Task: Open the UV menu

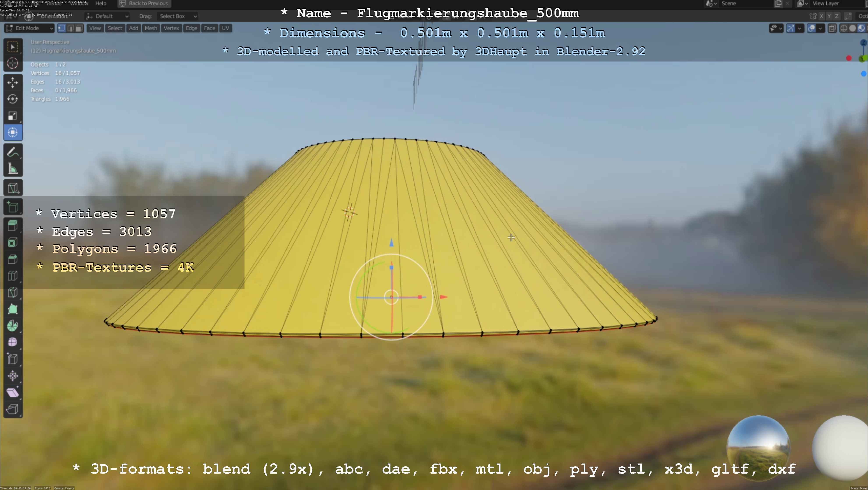Action: pyautogui.click(x=225, y=28)
